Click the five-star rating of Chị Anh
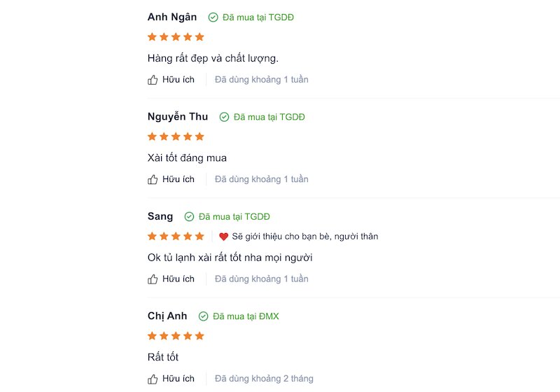This screenshot has width=560, height=392. coord(176,335)
